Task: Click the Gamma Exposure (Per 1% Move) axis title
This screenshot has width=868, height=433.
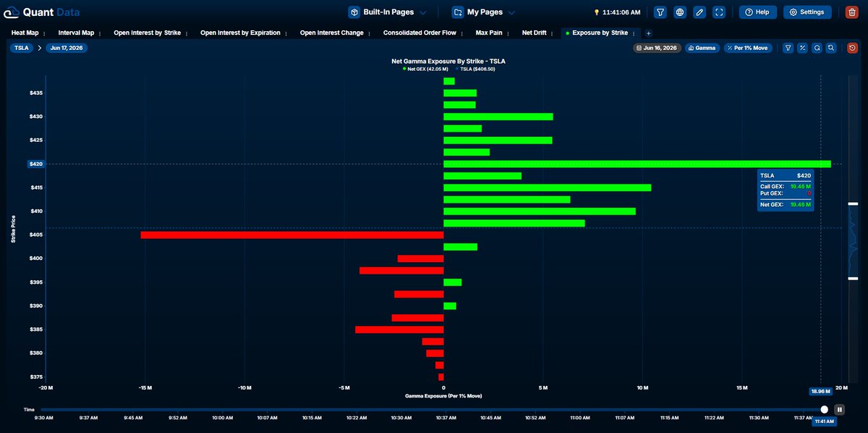Action: tap(443, 396)
